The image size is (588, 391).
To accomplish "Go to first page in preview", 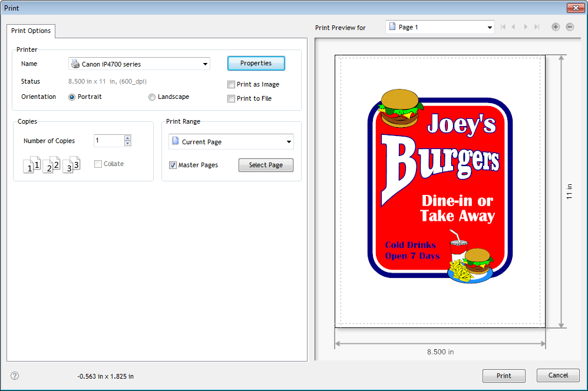I will click(x=503, y=27).
